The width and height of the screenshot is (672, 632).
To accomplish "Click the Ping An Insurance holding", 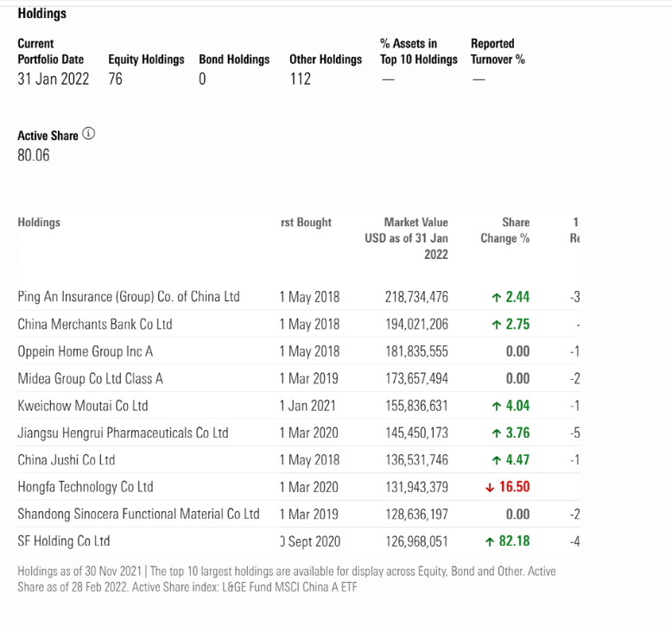I will pyautogui.click(x=129, y=297).
